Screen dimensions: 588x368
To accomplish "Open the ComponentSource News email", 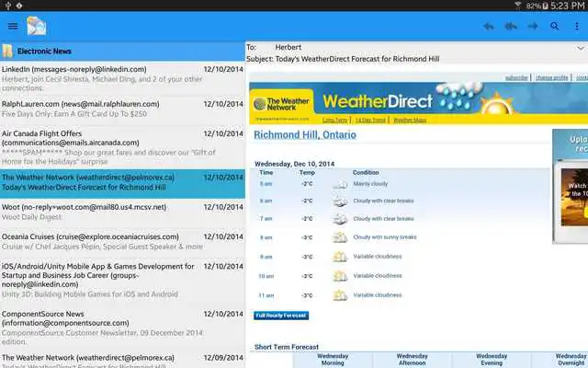I will point(122,328).
